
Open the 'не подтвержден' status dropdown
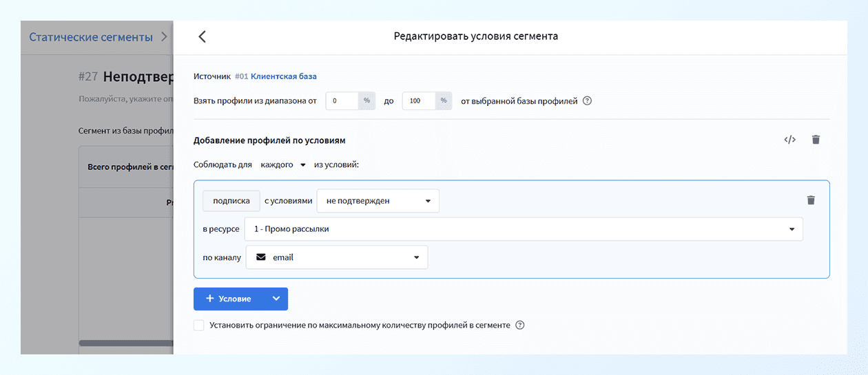point(378,201)
